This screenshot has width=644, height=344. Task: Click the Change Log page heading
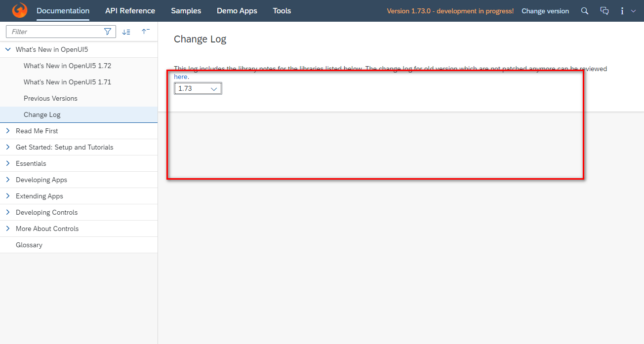tap(200, 39)
